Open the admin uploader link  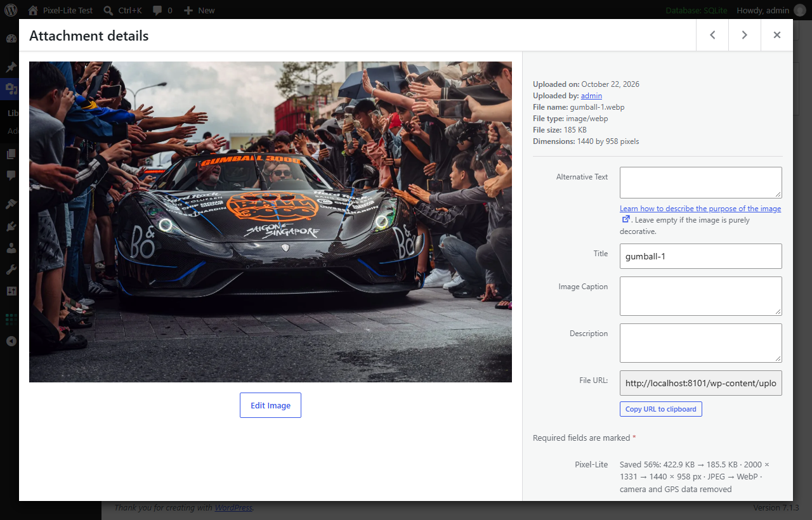click(591, 96)
